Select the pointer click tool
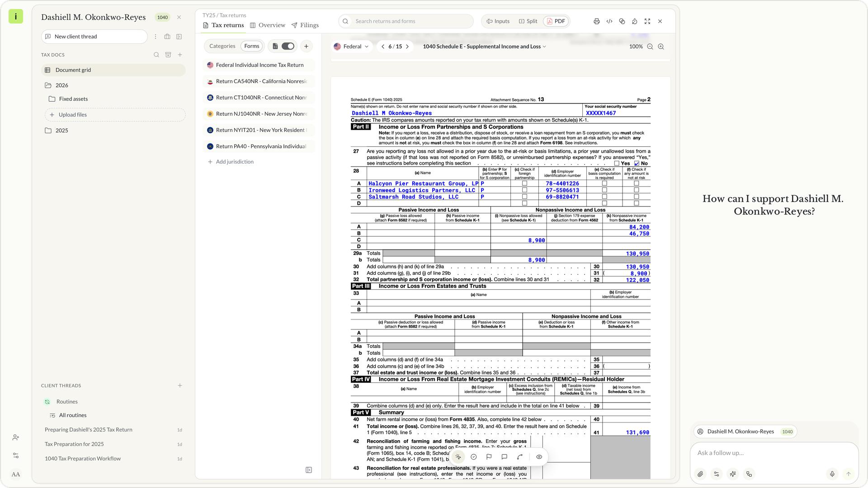This screenshot has width=868, height=488. click(x=458, y=457)
